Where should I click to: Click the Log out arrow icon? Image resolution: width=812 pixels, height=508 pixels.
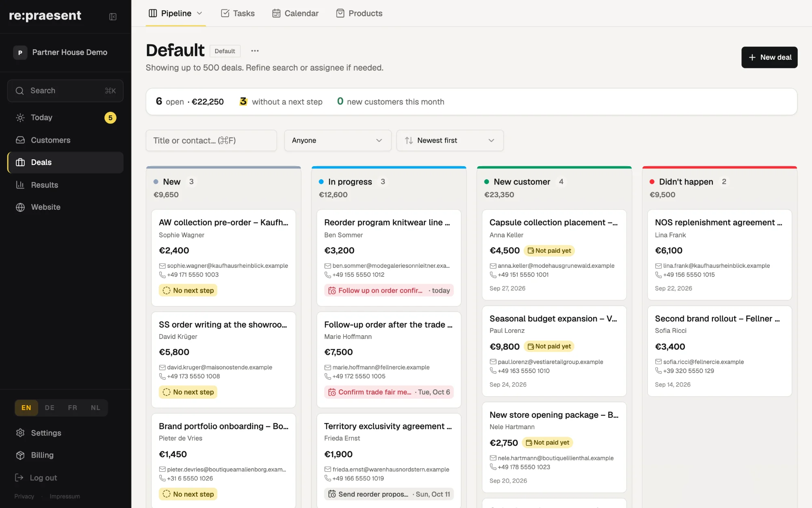point(19,478)
